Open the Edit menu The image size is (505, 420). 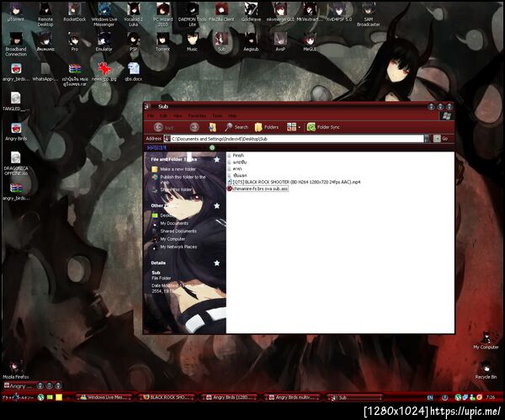[163, 116]
